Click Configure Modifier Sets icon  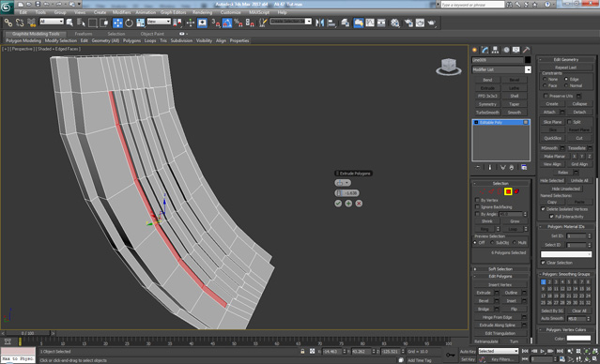point(524,168)
